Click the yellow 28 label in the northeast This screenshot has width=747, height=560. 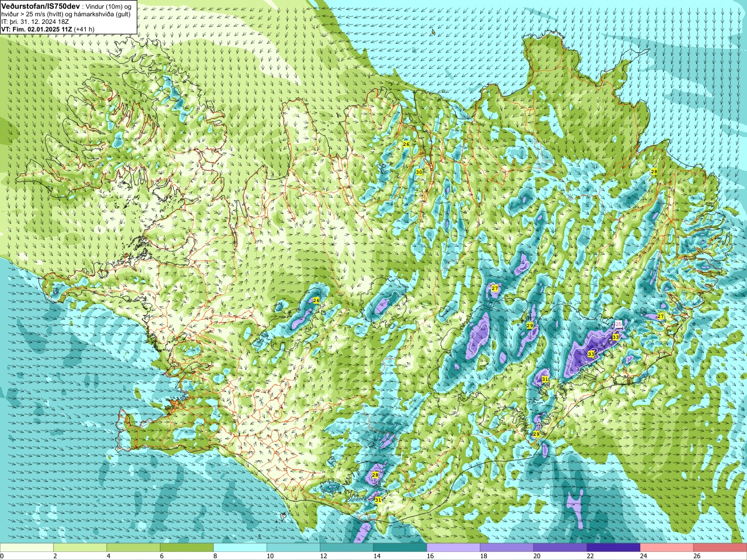654,171
